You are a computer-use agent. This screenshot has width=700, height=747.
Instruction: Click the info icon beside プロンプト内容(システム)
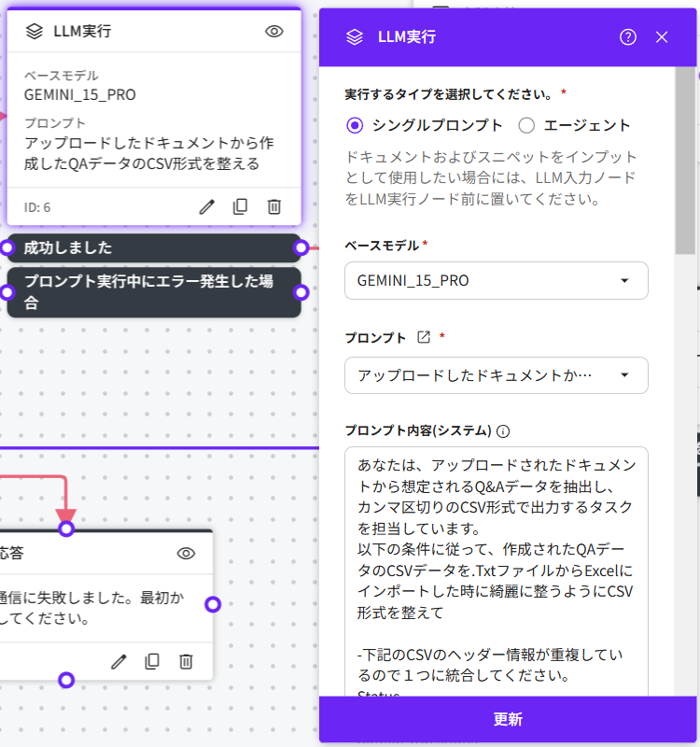(503, 431)
